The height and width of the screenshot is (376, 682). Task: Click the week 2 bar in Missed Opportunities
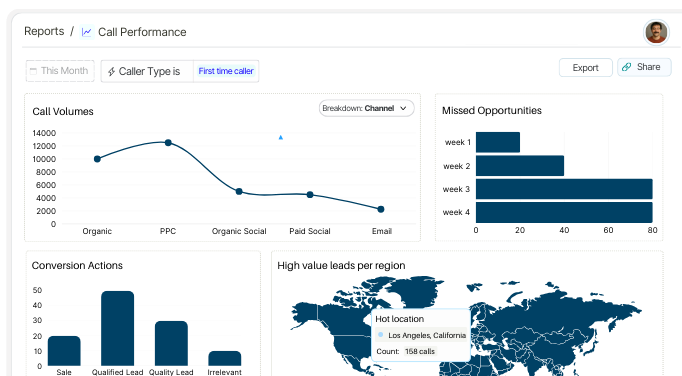(x=520, y=166)
